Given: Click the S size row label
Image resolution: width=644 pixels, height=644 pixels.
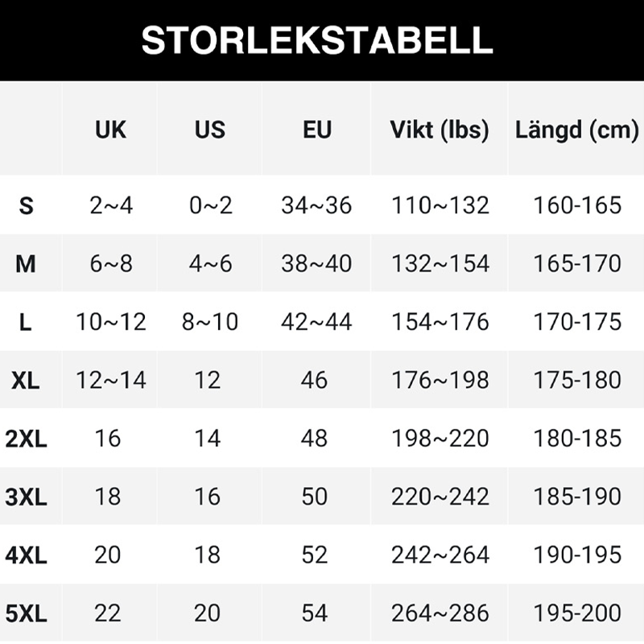Looking at the screenshot, I should tap(26, 206).
